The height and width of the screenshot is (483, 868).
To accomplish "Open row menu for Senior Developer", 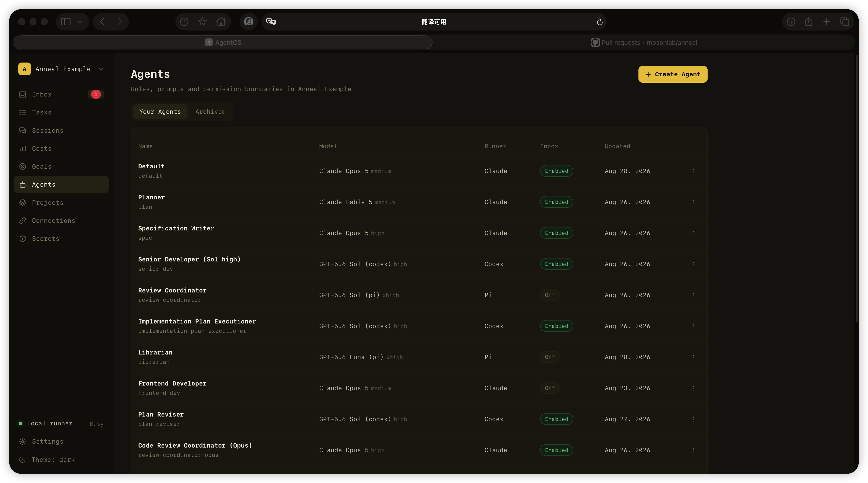I will (x=694, y=264).
